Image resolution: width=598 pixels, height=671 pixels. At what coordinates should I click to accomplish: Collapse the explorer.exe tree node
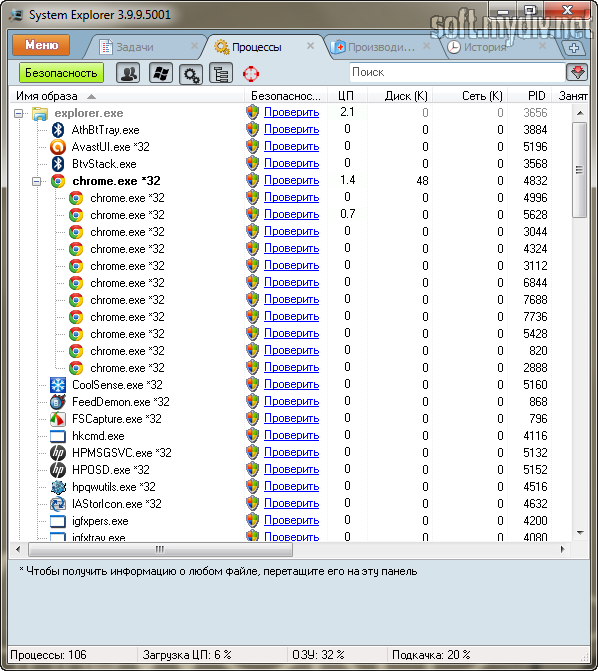coord(18,113)
